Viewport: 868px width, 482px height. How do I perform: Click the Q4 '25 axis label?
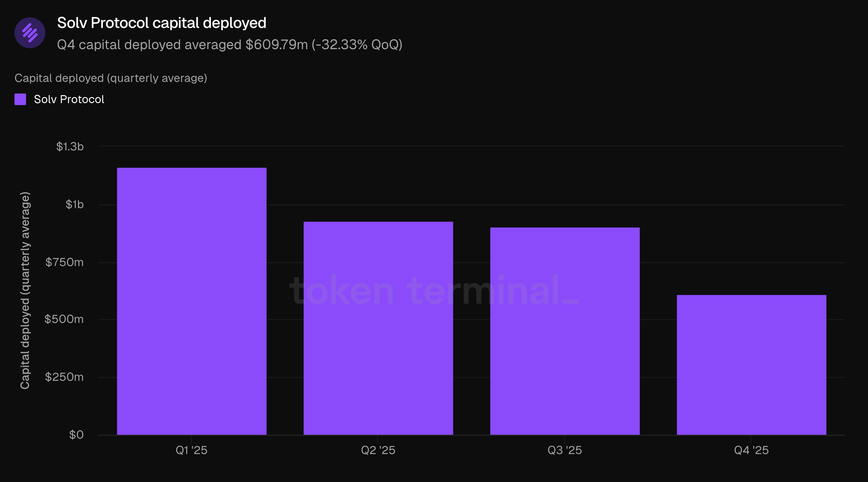pyautogui.click(x=751, y=450)
